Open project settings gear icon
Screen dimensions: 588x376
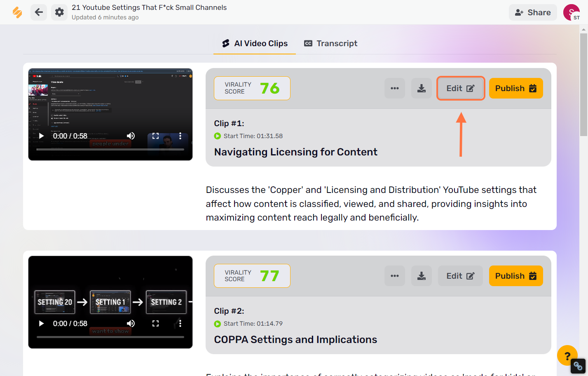click(x=59, y=12)
